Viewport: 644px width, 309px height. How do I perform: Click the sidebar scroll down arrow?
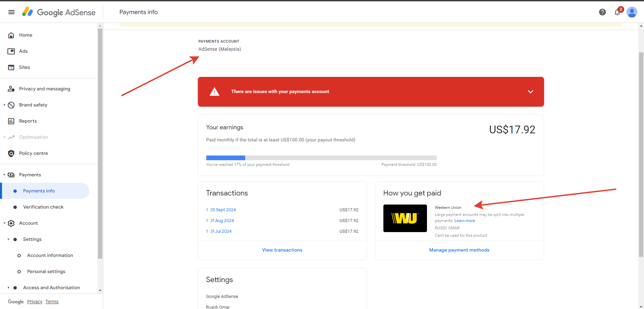pyautogui.click(x=100, y=291)
